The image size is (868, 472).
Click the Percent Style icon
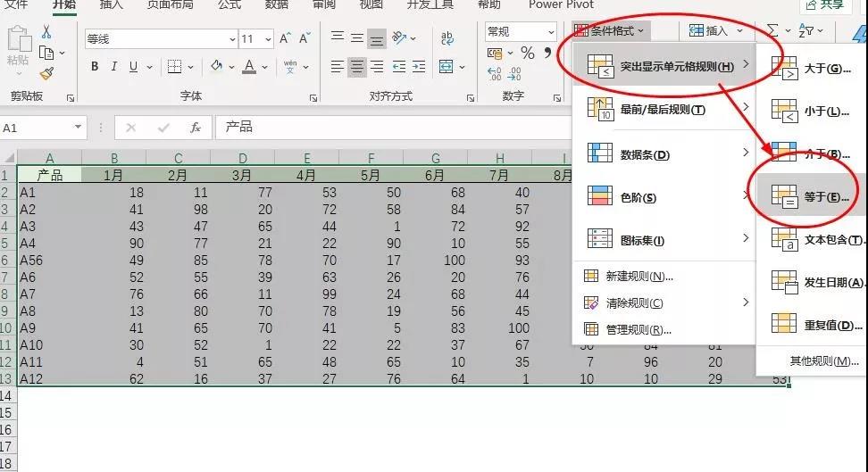point(527,54)
